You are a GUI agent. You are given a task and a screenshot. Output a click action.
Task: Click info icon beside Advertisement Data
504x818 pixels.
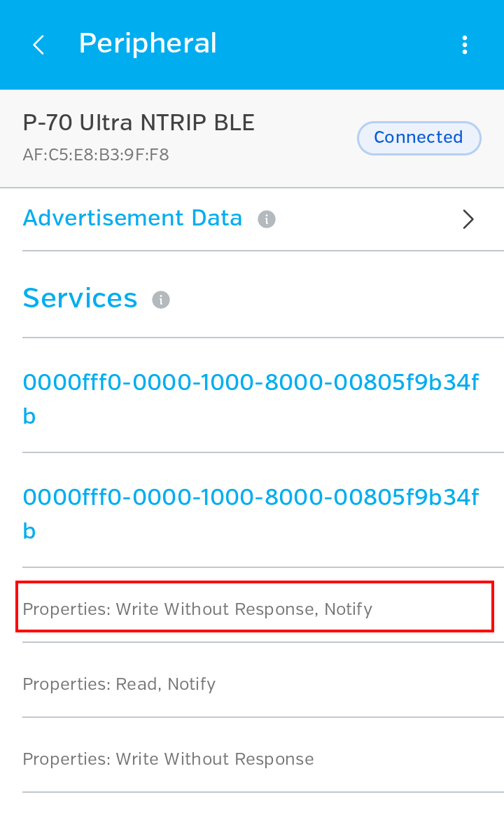tap(267, 219)
